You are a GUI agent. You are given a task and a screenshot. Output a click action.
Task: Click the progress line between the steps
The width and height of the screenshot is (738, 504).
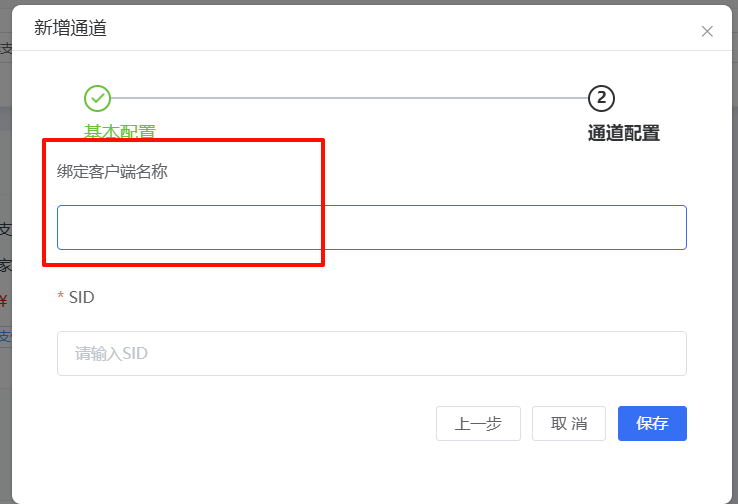coord(349,98)
